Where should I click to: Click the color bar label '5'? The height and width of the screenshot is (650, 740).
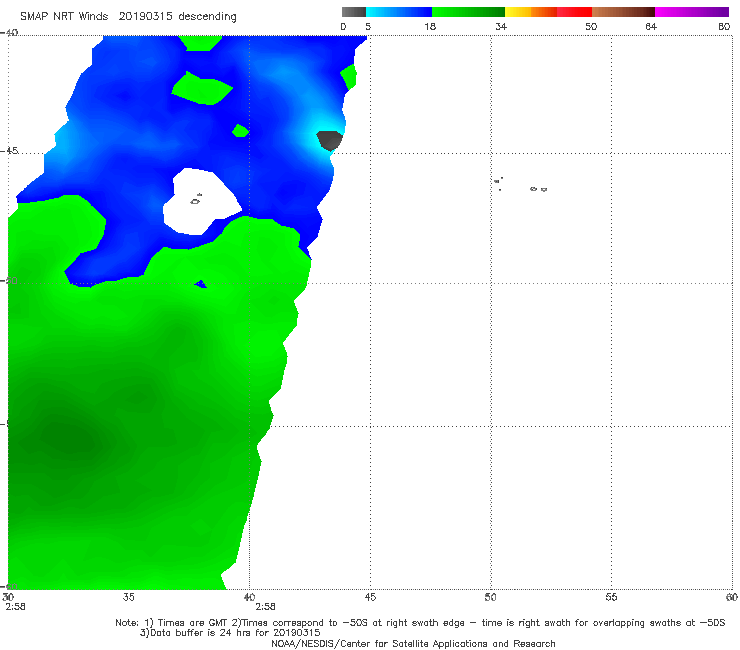click(368, 27)
